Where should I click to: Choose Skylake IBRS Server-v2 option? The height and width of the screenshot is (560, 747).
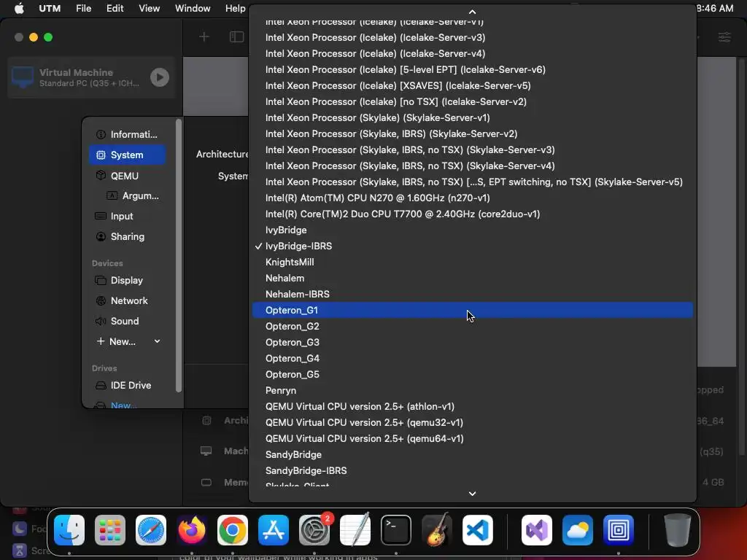[x=472, y=134]
